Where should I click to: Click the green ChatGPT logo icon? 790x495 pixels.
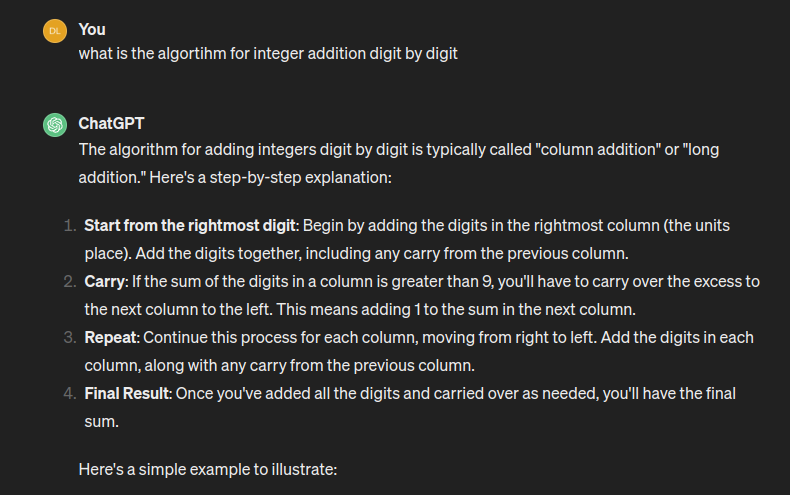55,125
